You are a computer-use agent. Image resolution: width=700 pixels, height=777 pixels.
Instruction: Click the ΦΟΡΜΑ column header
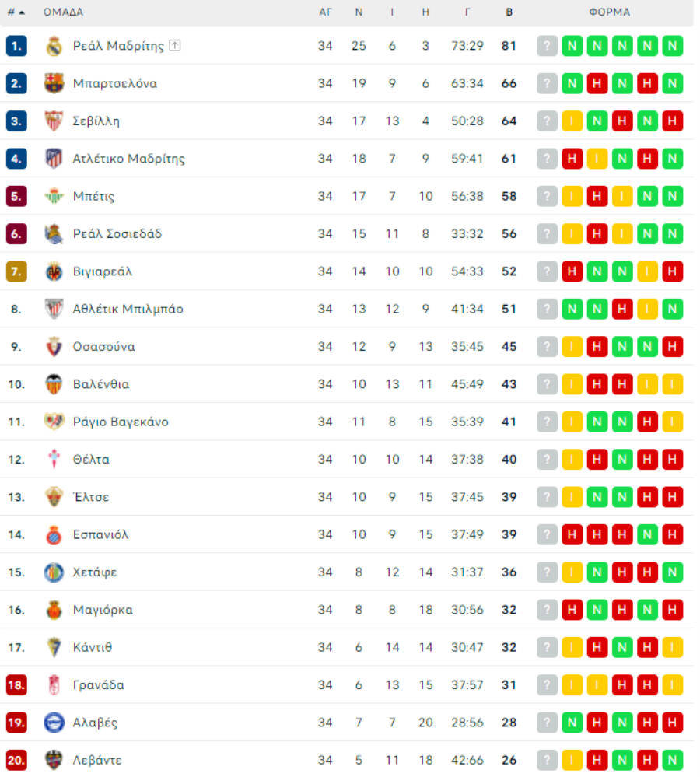(609, 12)
